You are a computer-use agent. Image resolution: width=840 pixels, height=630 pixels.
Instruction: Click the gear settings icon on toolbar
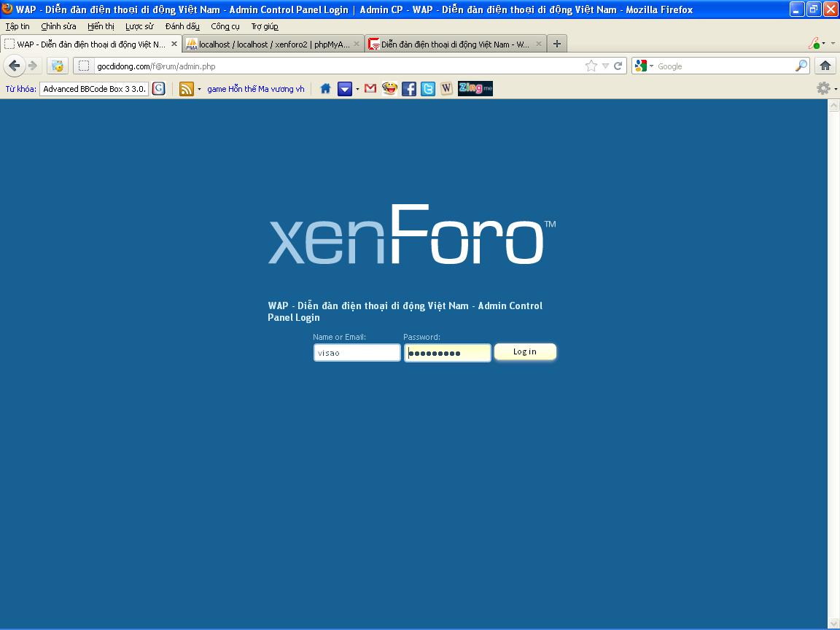(823, 88)
